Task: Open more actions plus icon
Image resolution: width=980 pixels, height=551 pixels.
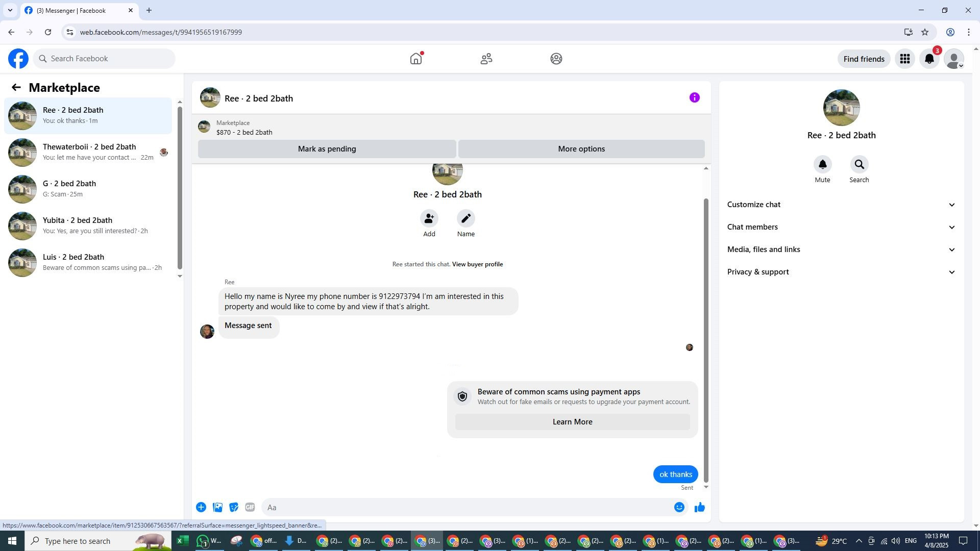Action: pyautogui.click(x=201, y=507)
